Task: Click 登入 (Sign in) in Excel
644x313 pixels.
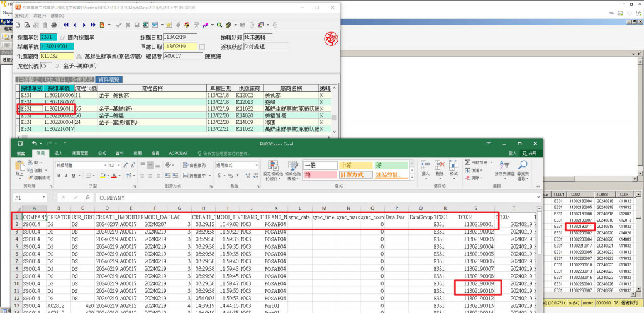Action: click(512, 153)
